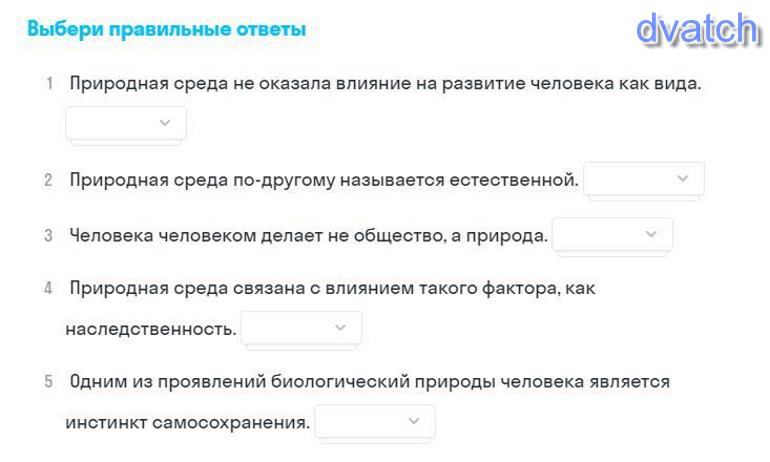Click question number 4 label
Screen dimensions: 770x462
[x=48, y=289]
